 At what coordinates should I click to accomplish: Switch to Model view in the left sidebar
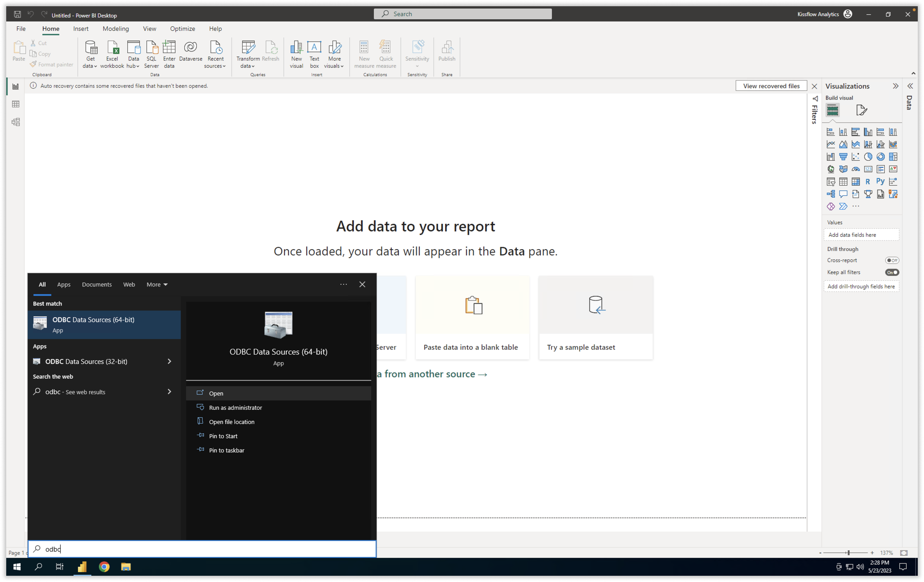[16, 122]
